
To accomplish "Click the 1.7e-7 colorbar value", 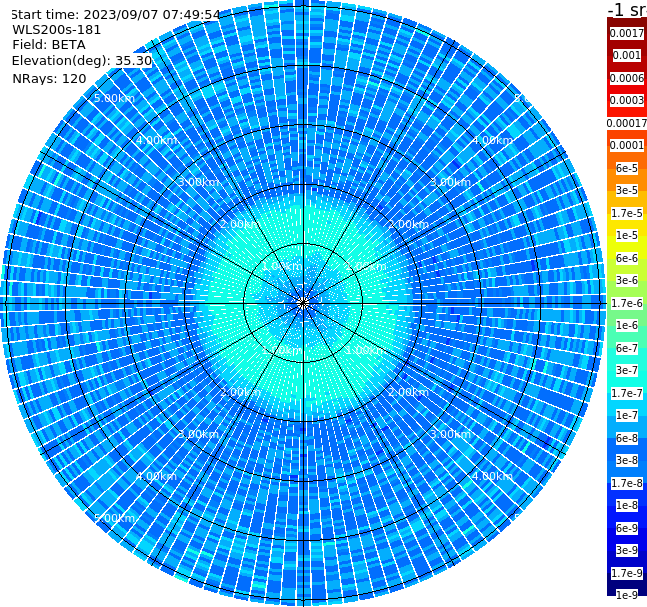I will [627, 393].
